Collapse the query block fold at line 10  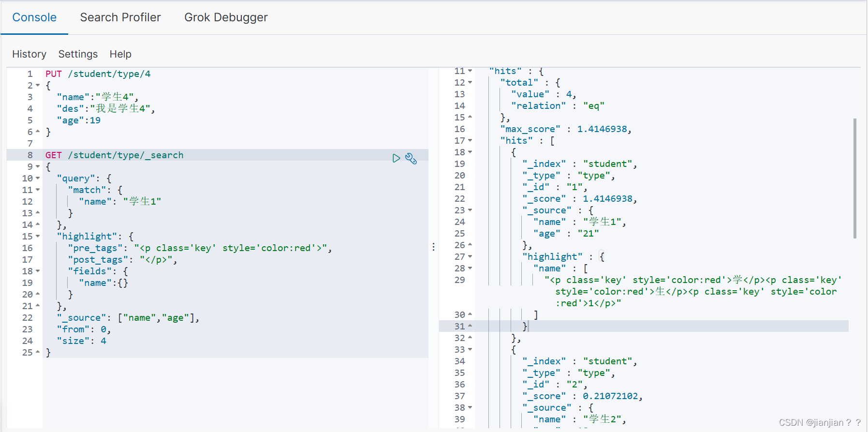coord(38,179)
